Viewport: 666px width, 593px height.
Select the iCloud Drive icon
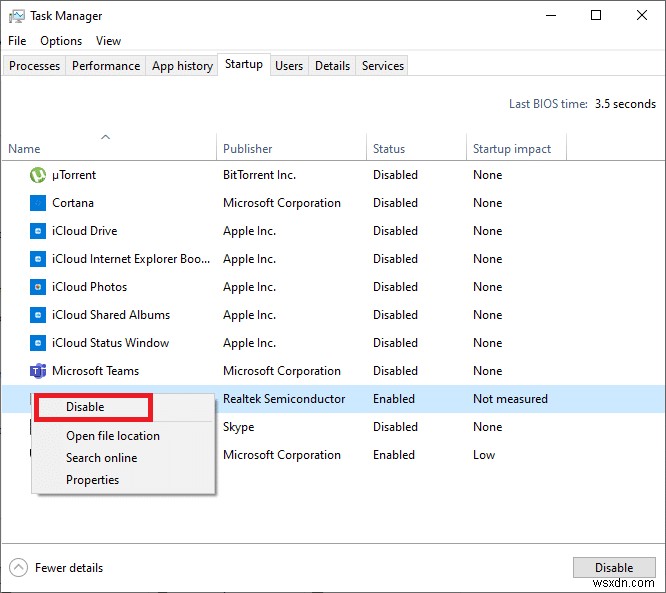tap(38, 231)
